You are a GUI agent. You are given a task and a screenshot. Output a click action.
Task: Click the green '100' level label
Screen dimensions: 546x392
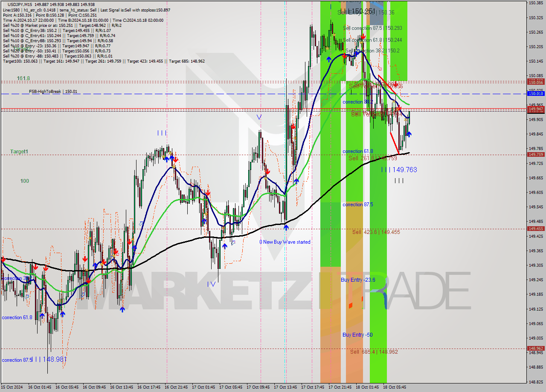[x=25, y=181]
